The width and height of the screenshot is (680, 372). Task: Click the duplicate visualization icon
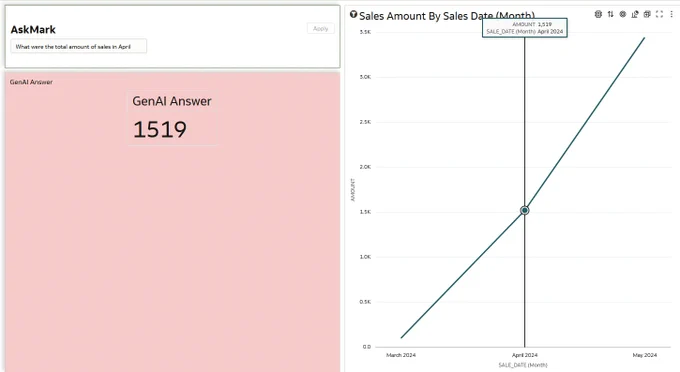(x=647, y=14)
